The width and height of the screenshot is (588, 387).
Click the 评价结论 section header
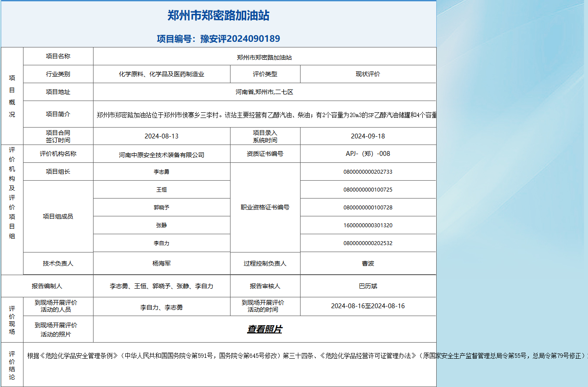(x=12, y=366)
